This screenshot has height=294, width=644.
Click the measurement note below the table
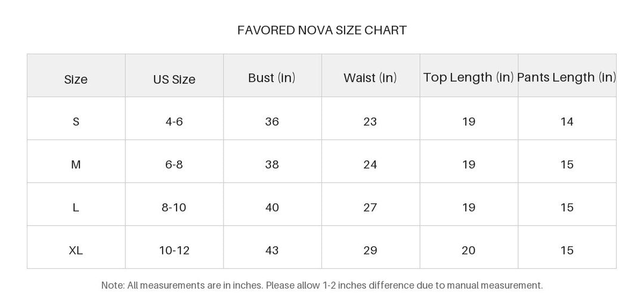tap(322, 285)
